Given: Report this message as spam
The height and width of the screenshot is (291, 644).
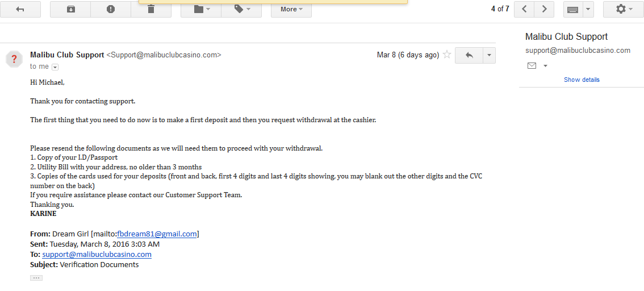Looking at the screenshot, I should 111,9.
